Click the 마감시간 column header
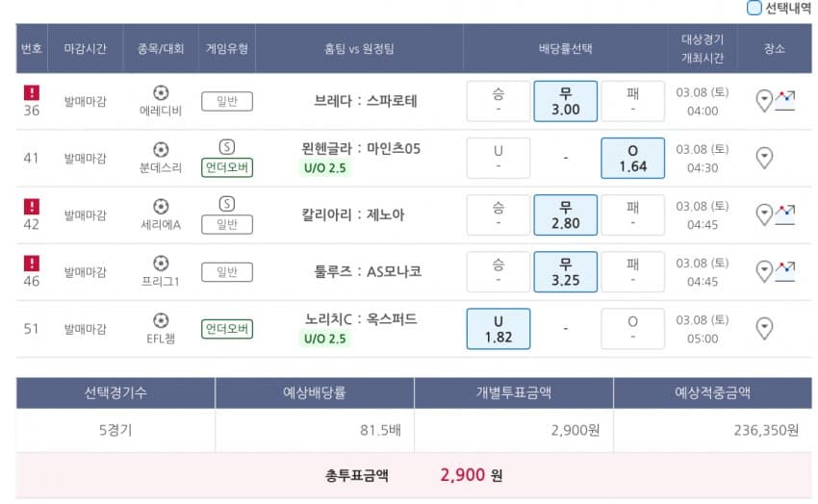 tap(85, 48)
